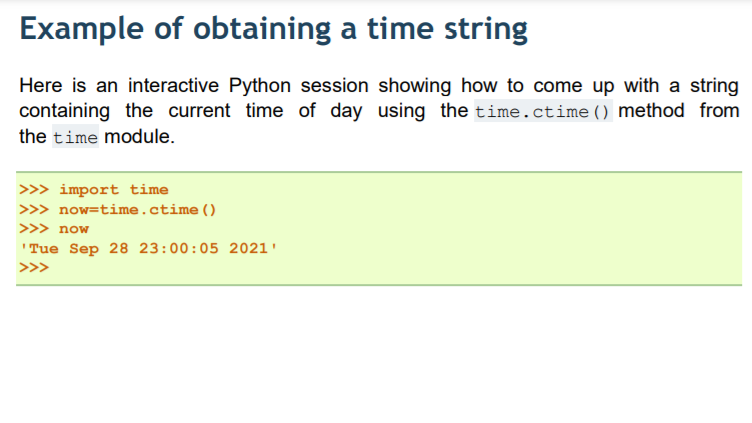Click the first '>>>' prompt before import
The image size is (752, 423).
pos(34,190)
